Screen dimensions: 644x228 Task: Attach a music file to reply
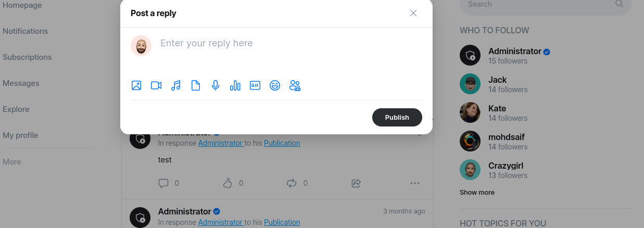tap(176, 85)
